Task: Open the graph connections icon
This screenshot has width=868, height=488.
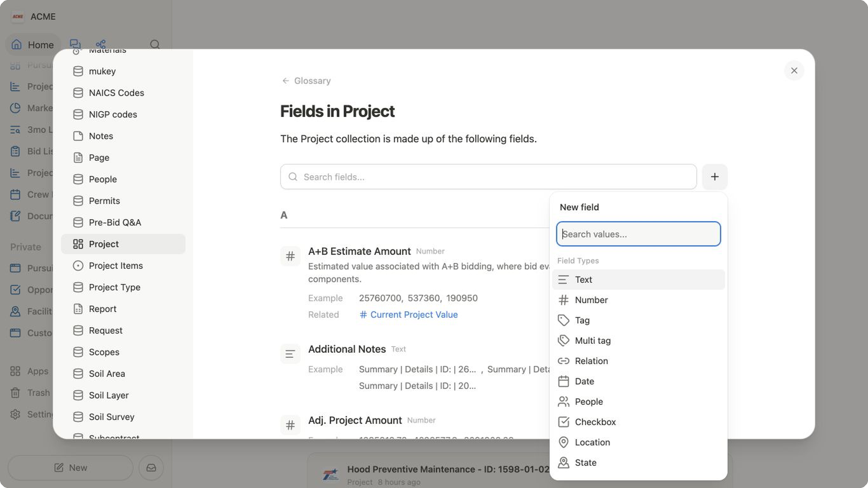Action: (100, 44)
